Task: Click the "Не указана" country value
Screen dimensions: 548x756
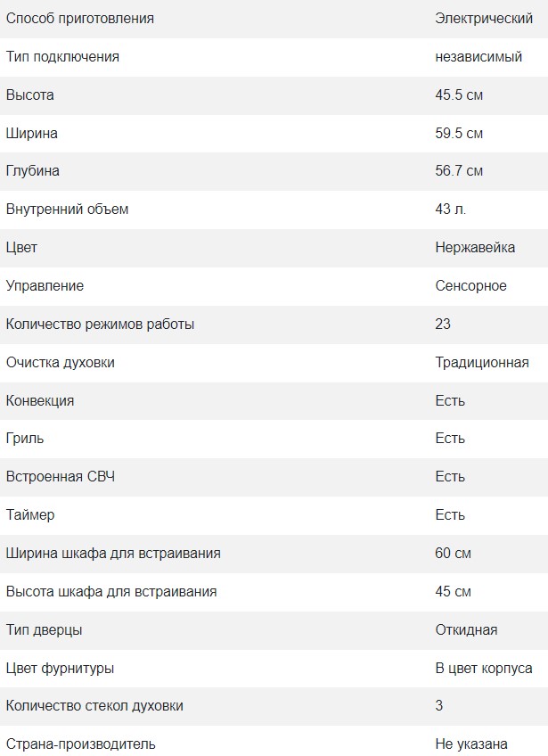Action: tap(471, 744)
